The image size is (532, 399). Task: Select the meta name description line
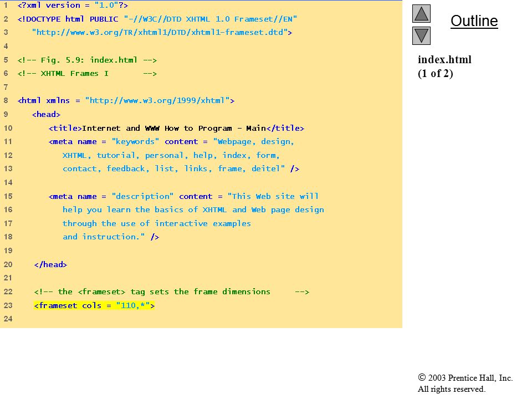point(183,196)
